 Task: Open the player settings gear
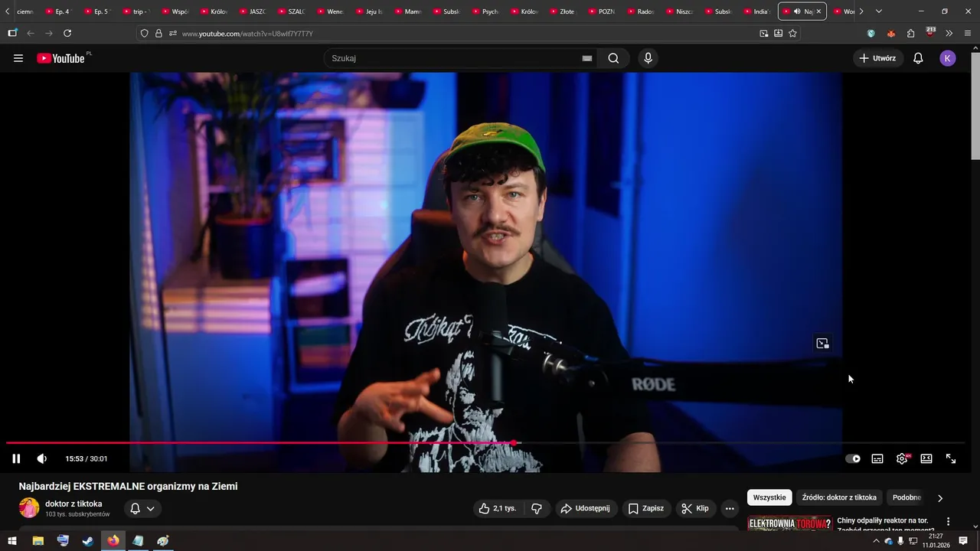click(x=902, y=458)
